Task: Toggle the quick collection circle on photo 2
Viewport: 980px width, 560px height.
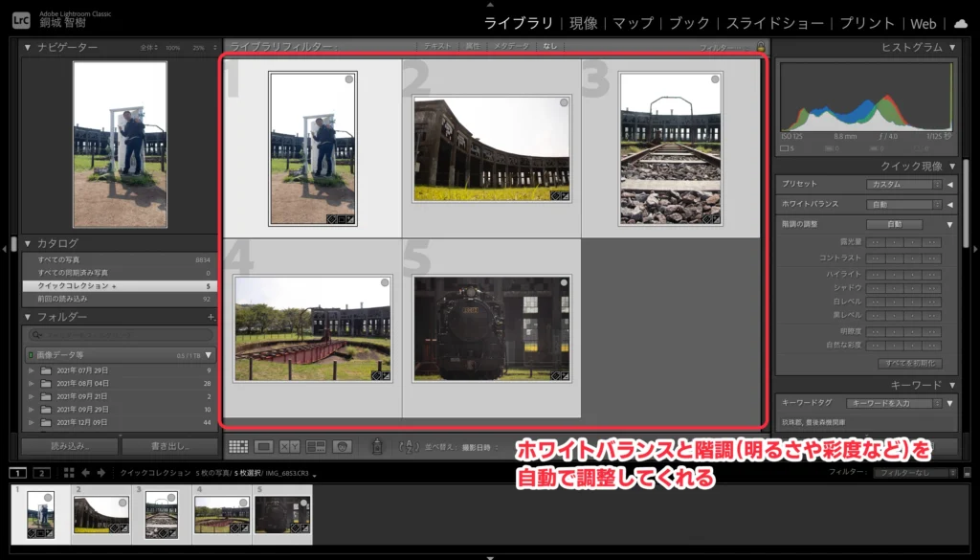Action: pos(565,102)
